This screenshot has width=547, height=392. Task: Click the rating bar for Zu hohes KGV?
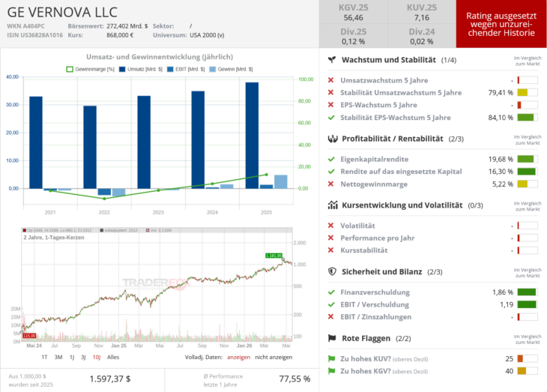pyautogui.click(x=527, y=371)
